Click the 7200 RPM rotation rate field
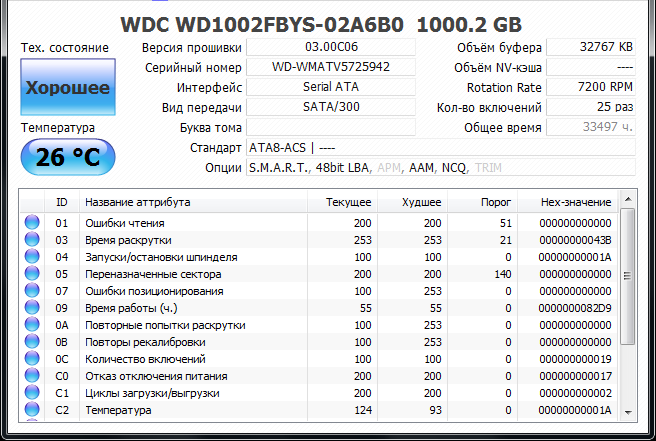 point(591,87)
